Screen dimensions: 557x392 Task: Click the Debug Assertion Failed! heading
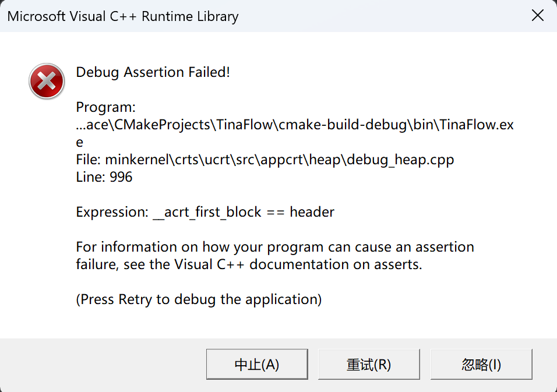click(x=153, y=72)
